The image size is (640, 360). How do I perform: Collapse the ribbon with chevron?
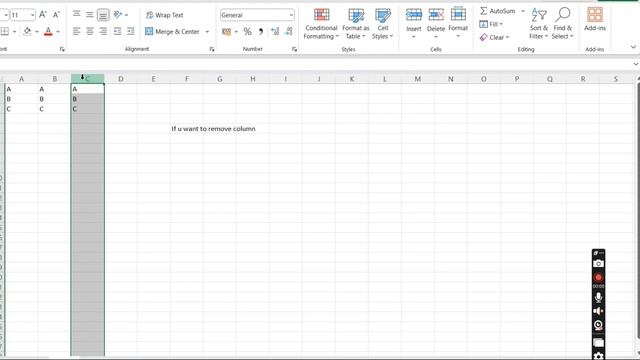tap(633, 47)
